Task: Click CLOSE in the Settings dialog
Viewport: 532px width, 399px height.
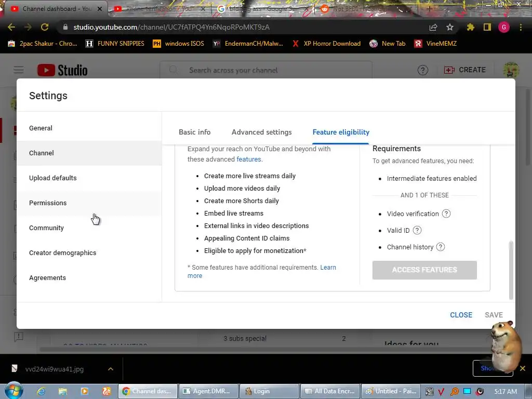Action: click(461, 315)
